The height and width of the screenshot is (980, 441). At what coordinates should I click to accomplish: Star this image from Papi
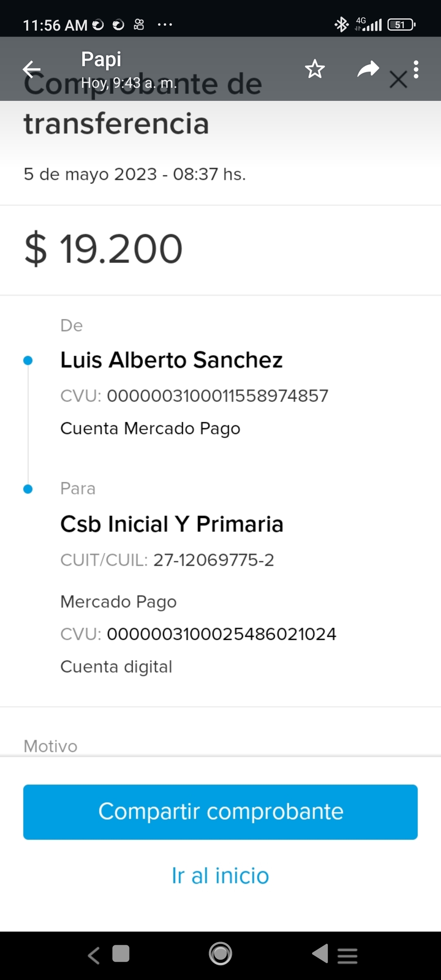[x=315, y=69]
